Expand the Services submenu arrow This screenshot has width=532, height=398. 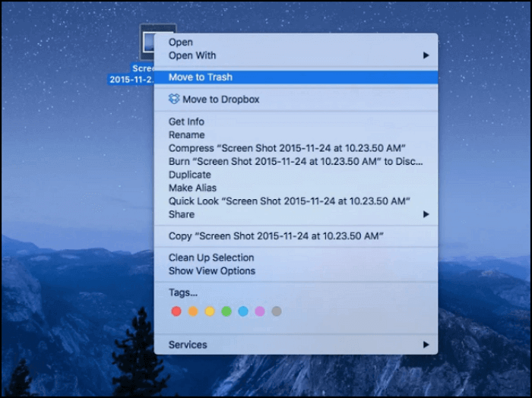coord(426,345)
